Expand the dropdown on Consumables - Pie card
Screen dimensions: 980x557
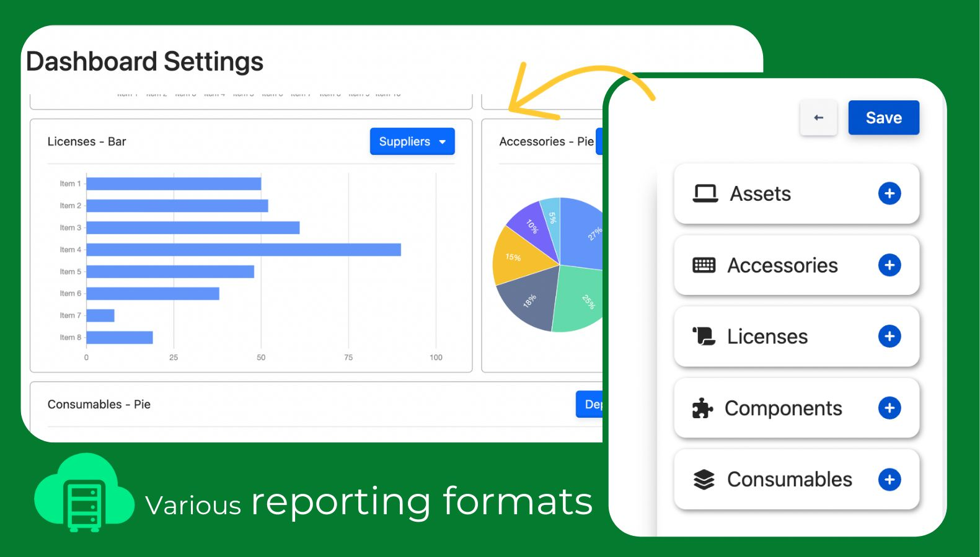point(589,404)
